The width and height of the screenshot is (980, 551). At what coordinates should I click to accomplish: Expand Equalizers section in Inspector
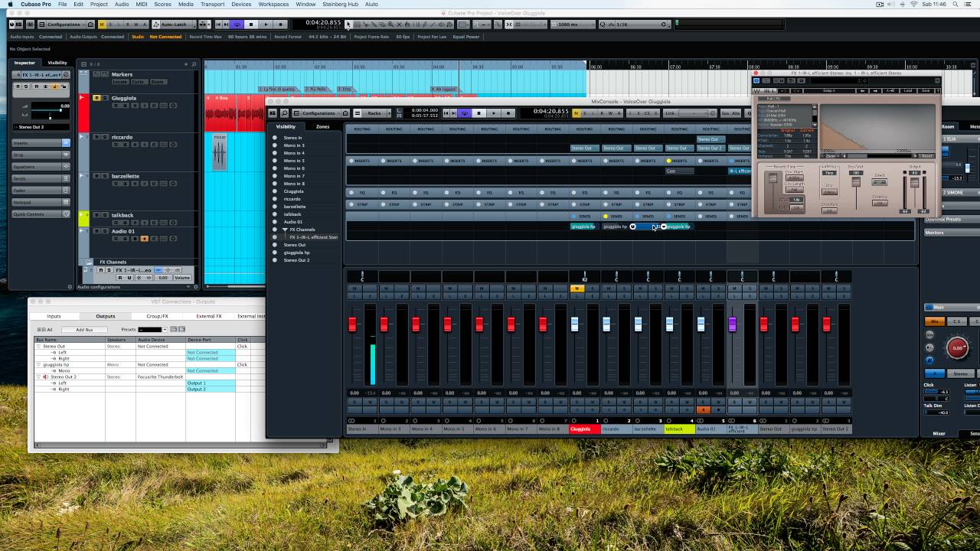(x=41, y=167)
